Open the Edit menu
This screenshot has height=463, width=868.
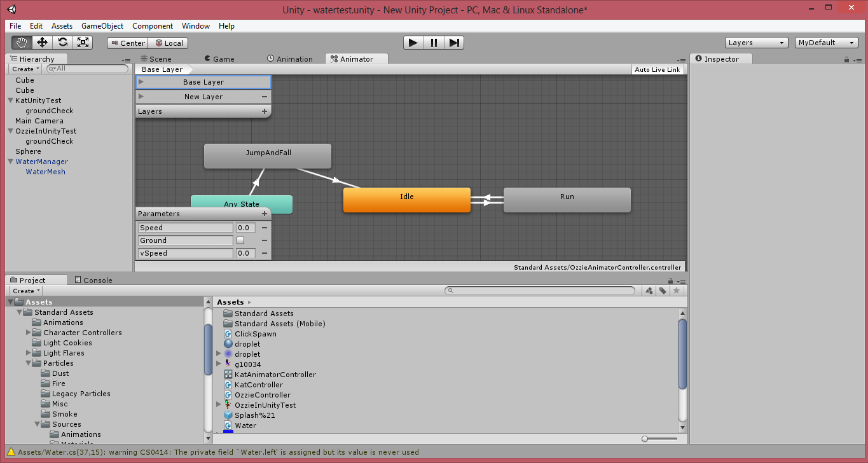pos(36,26)
